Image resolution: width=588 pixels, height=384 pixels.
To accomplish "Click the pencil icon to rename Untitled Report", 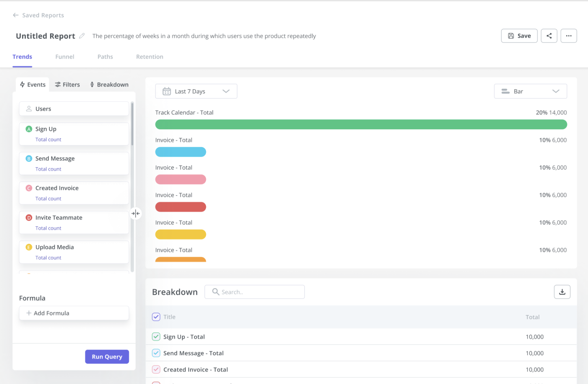I will pos(82,36).
